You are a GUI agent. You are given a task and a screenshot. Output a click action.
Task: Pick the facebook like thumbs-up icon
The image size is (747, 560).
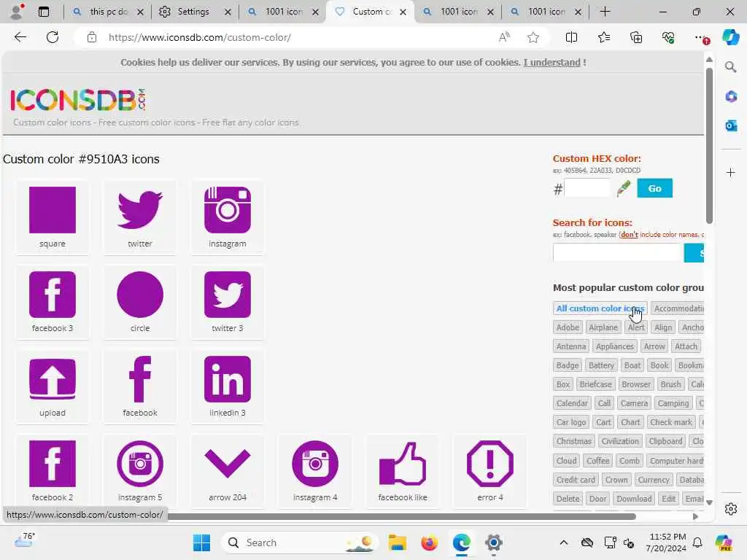tap(403, 464)
